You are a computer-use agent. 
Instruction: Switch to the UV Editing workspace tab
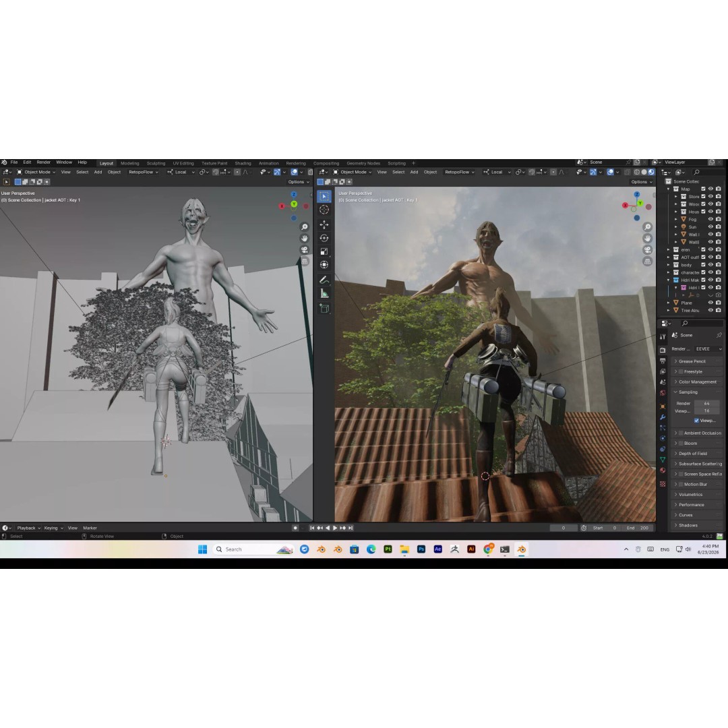183,163
